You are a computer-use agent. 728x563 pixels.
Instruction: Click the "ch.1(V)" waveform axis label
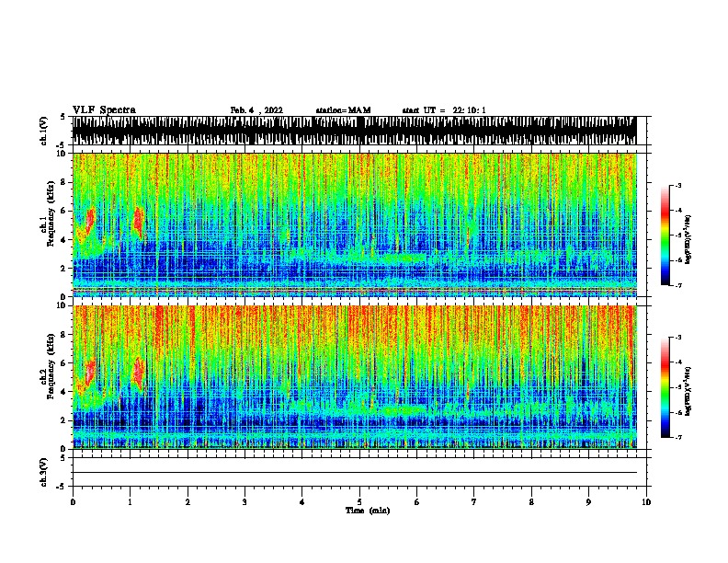(x=43, y=131)
